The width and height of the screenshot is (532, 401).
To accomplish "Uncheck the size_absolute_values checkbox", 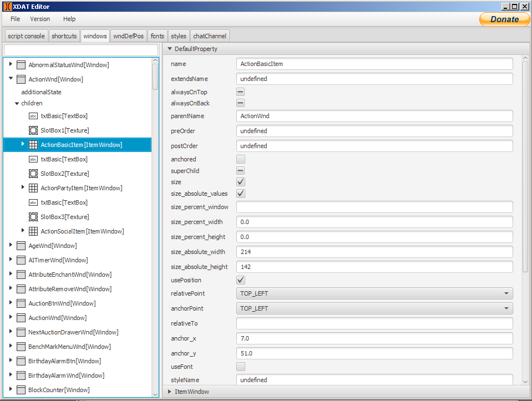I will (240, 194).
